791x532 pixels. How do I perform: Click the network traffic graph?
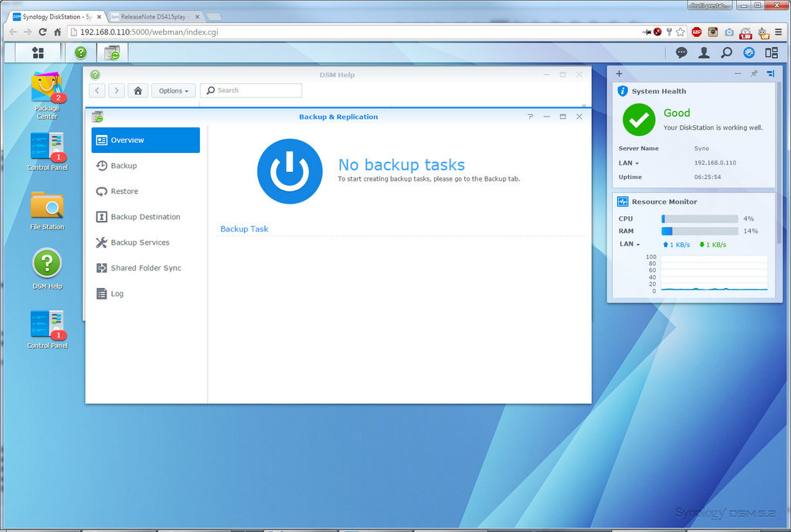click(x=714, y=273)
